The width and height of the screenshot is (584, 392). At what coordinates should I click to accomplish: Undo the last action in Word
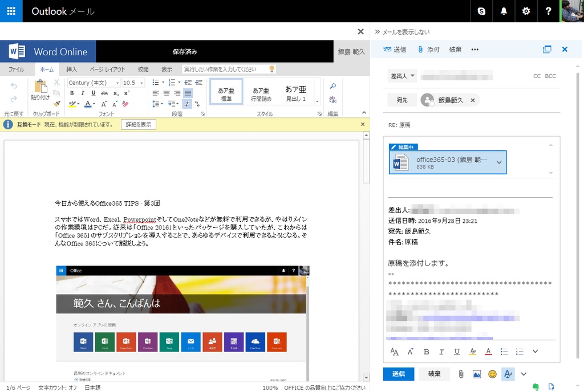click(14, 86)
